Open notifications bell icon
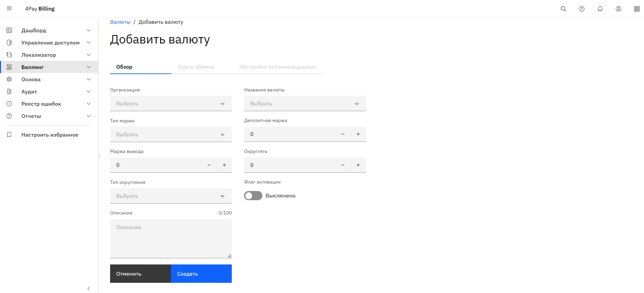644x293 pixels. tap(600, 9)
